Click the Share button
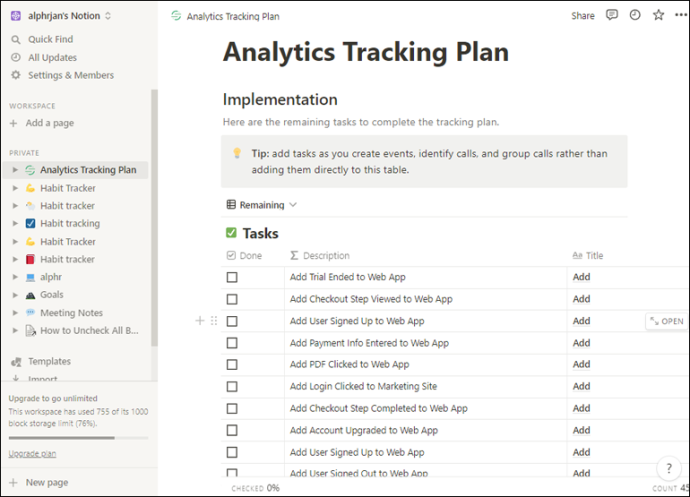Viewport: 690px width, 497px height. point(583,16)
